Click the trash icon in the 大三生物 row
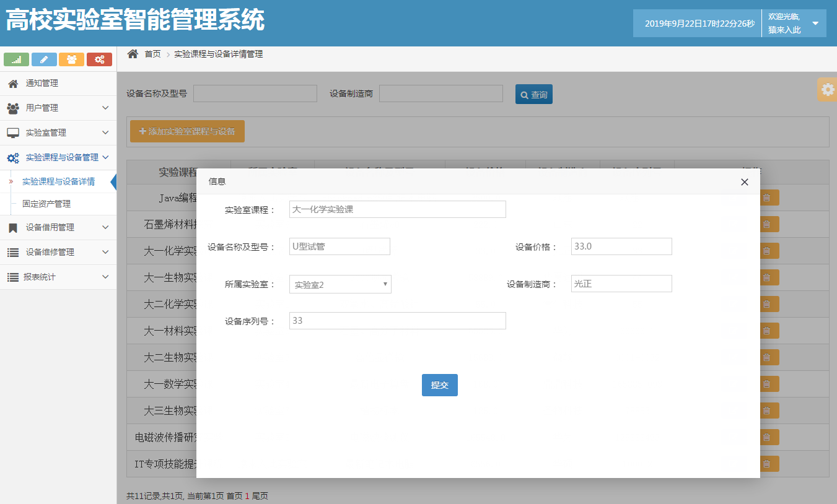The image size is (837, 504). tap(767, 411)
